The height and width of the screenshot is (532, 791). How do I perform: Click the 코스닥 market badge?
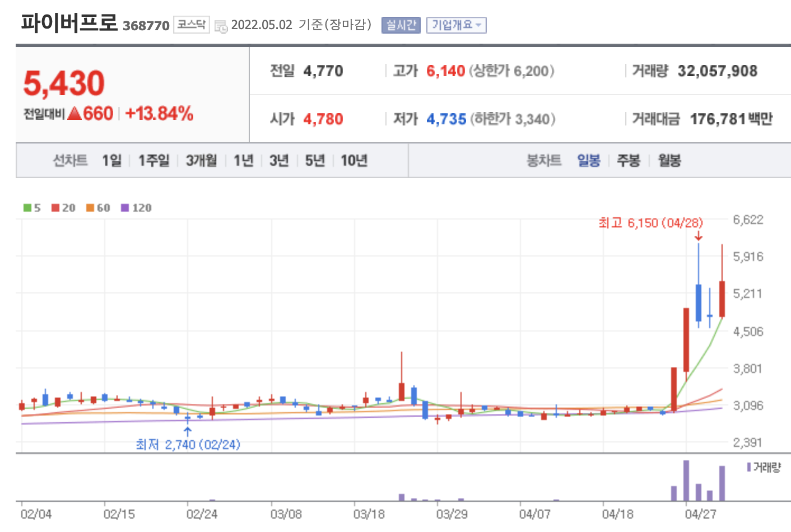pos(191,25)
